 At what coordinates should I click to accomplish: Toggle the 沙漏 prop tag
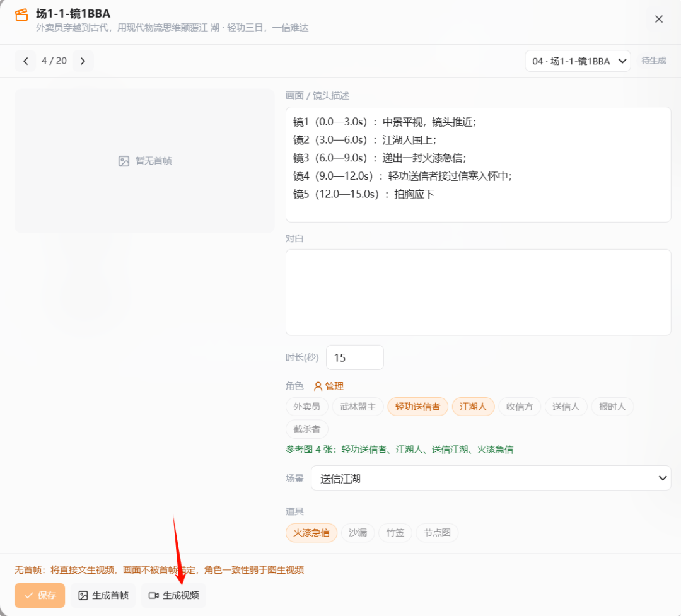coord(358,533)
